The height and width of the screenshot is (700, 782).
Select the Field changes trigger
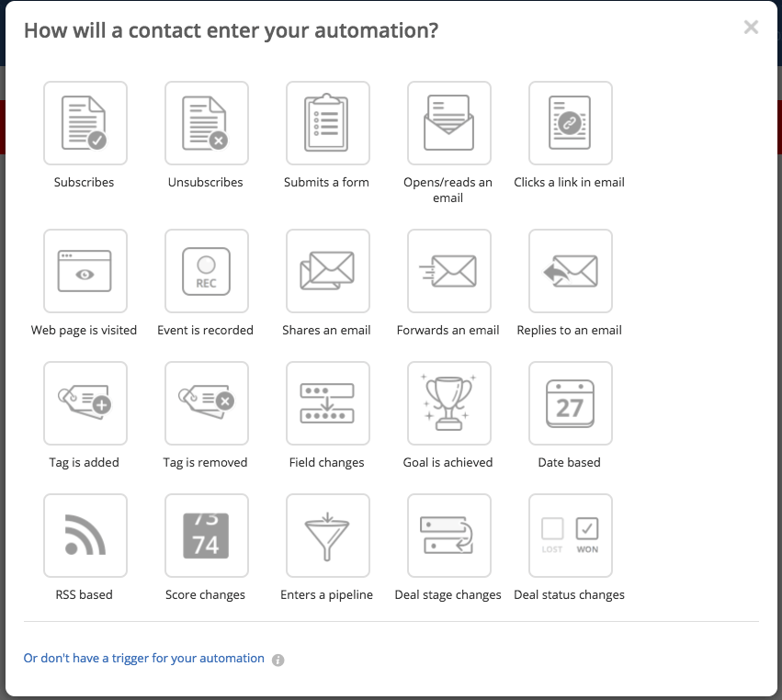pos(328,403)
